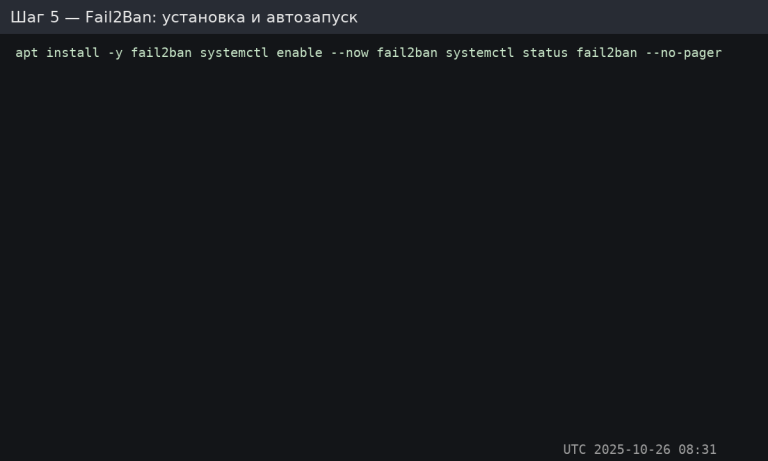Click "systemctl" before the word "status"
Screen dimensions: 768x461
tap(480, 53)
